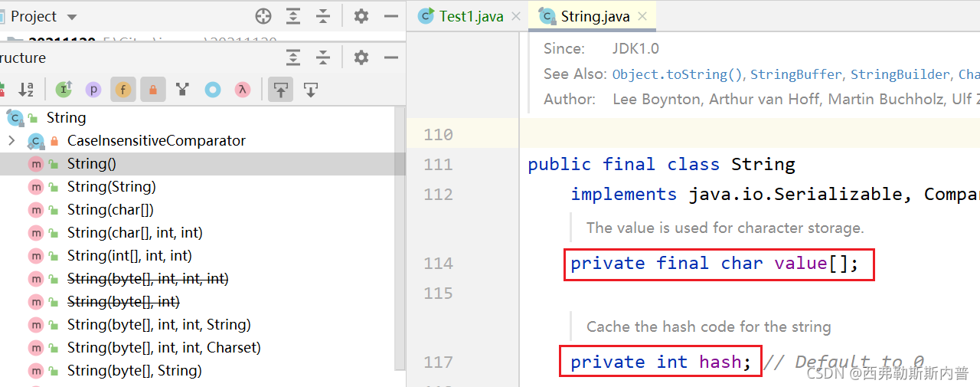Close the String.java tab

point(642,16)
